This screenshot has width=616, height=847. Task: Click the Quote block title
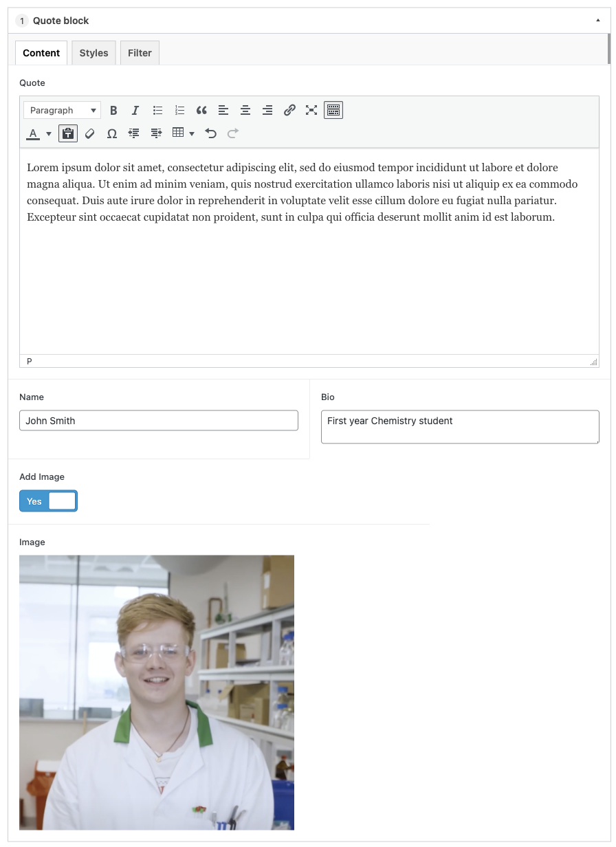pyautogui.click(x=61, y=21)
